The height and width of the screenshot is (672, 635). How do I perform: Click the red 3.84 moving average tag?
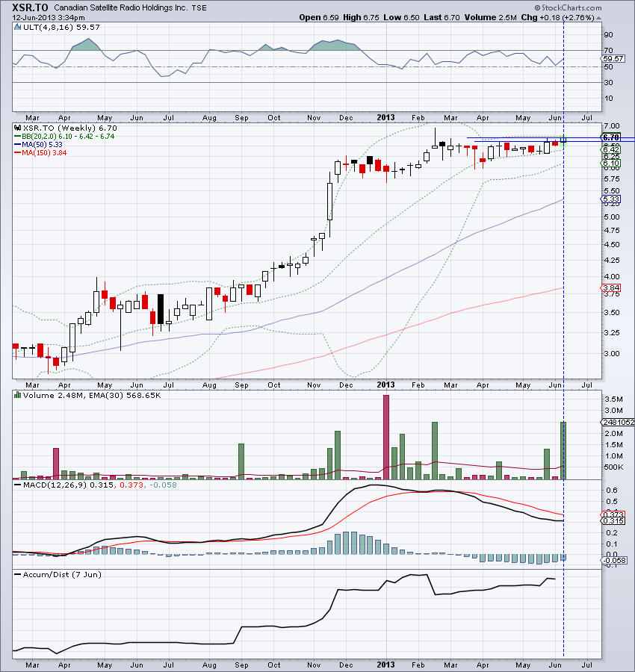point(611,288)
